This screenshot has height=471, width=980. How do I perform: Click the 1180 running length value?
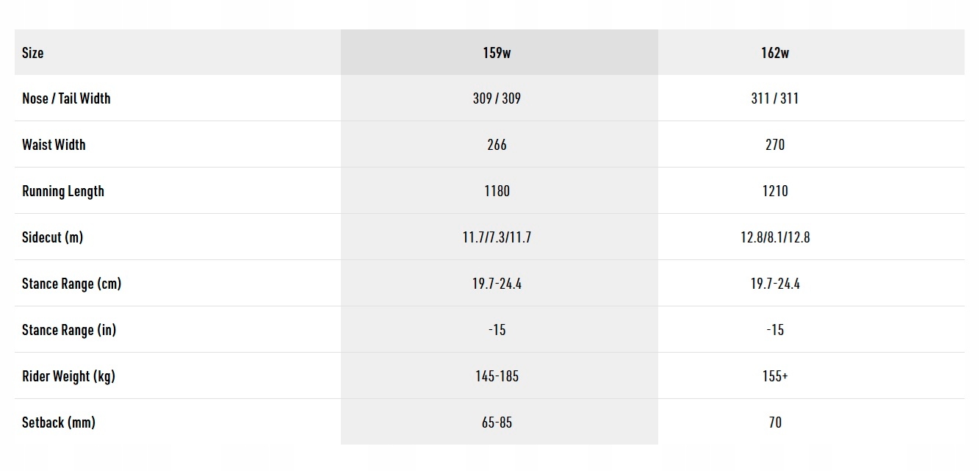[497, 191]
